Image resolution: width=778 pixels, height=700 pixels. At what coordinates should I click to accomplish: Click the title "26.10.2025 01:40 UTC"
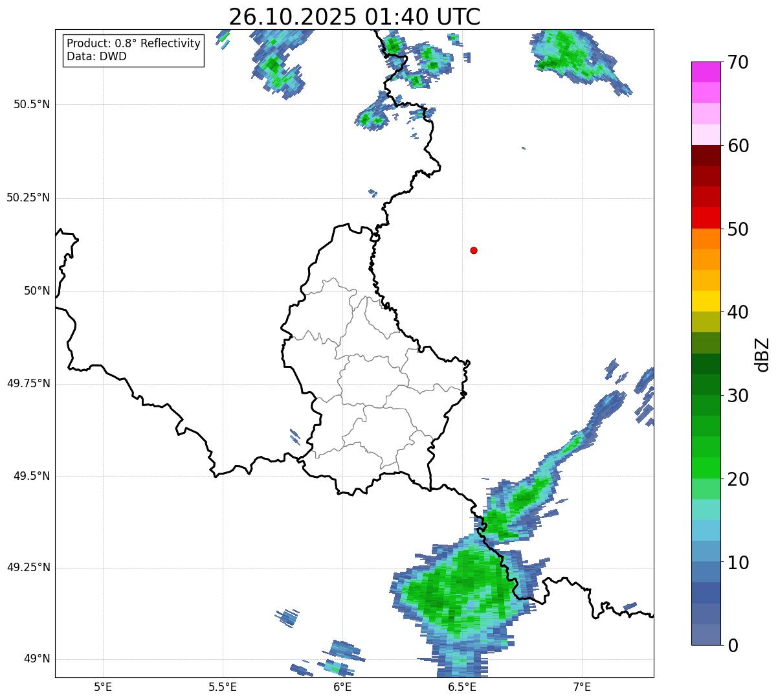[355, 17]
